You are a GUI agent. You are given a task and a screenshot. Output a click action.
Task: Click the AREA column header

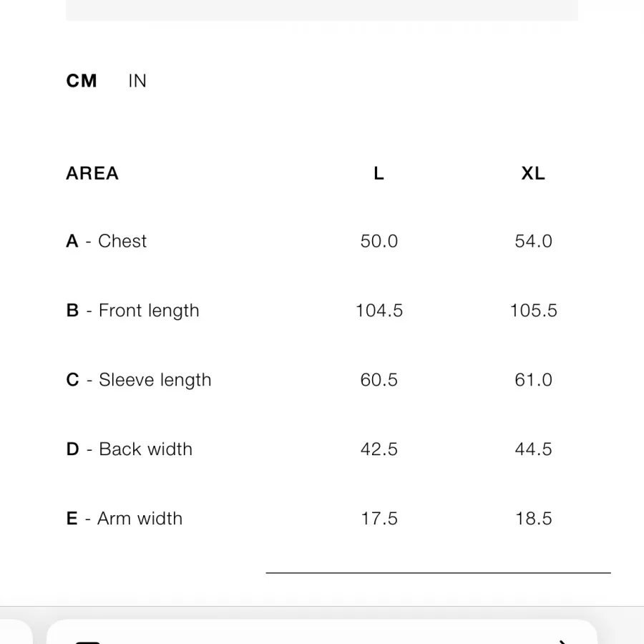pos(92,173)
